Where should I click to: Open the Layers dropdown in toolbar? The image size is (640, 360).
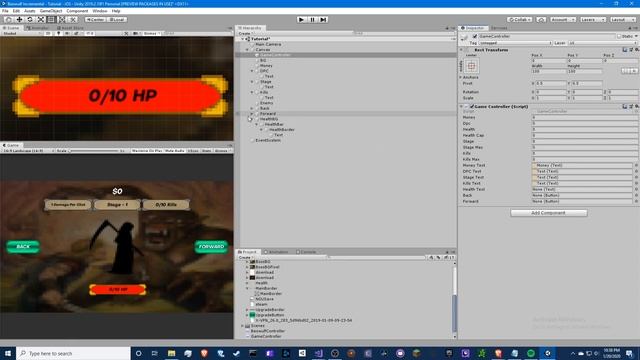point(593,20)
